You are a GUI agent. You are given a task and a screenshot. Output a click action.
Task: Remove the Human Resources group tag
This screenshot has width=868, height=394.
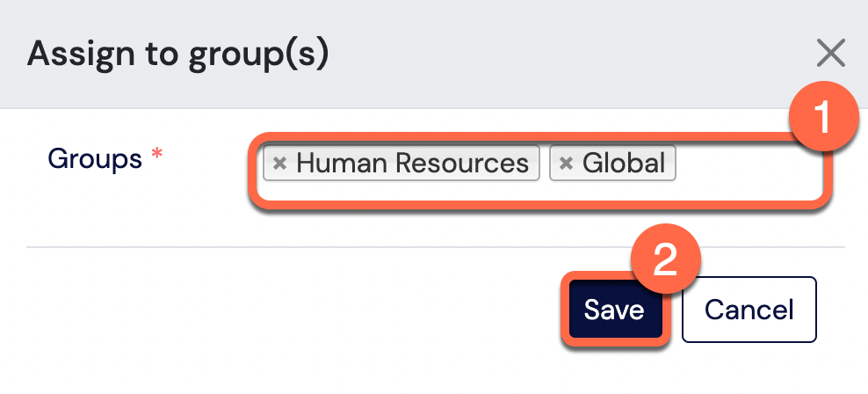(x=280, y=164)
